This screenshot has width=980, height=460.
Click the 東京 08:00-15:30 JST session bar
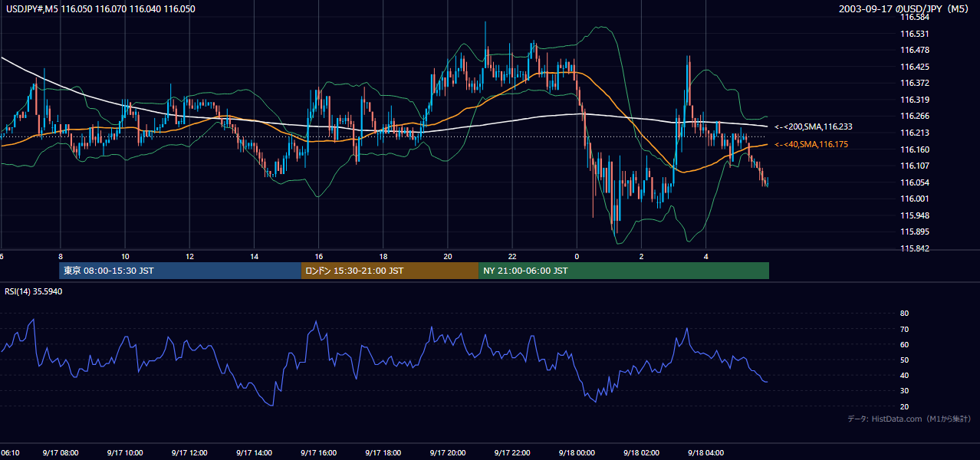180,271
